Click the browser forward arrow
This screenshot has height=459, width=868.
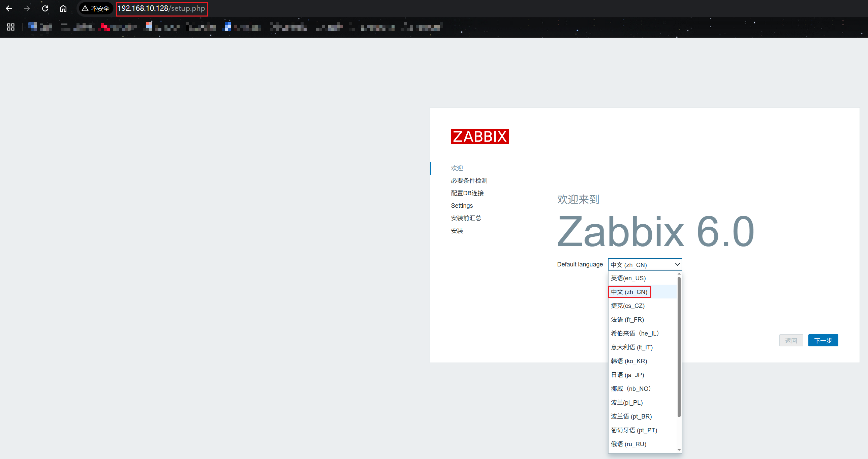pyautogui.click(x=27, y=8)
